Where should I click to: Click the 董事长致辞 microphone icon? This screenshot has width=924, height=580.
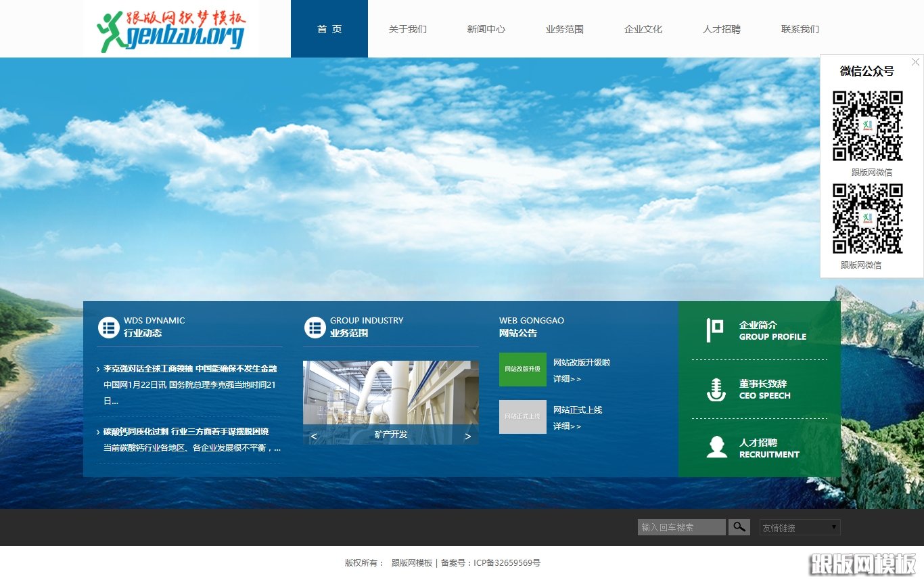point(716,390)
